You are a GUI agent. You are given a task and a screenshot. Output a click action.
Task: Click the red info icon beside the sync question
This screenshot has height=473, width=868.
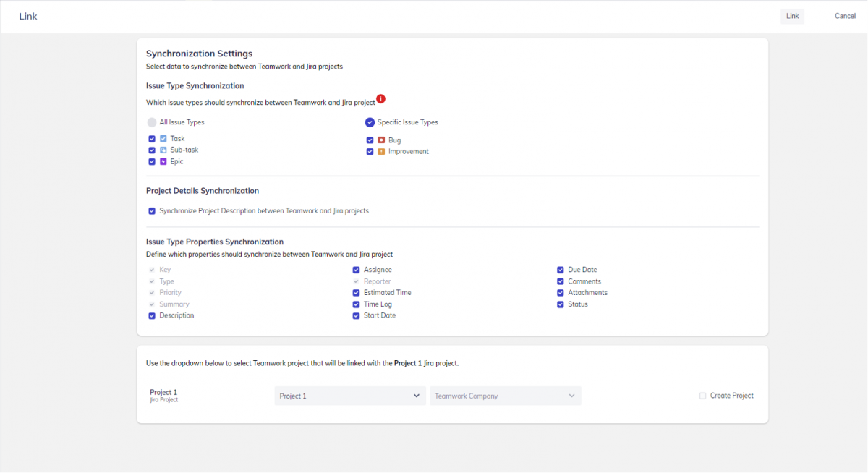[381, 98]
